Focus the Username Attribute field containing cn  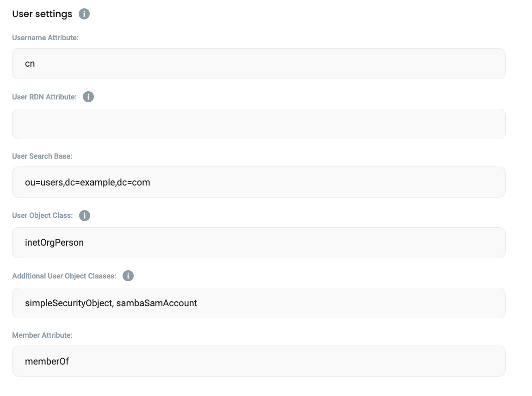pos(259,64)
